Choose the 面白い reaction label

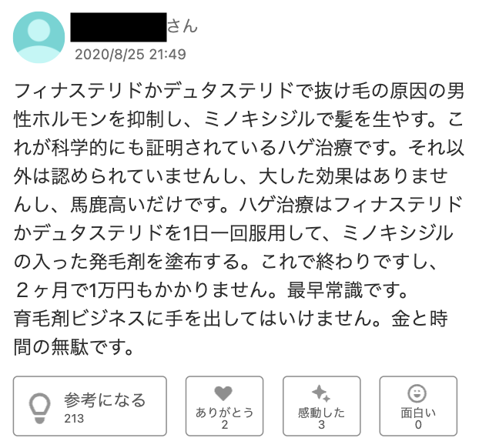pos(417,412)
